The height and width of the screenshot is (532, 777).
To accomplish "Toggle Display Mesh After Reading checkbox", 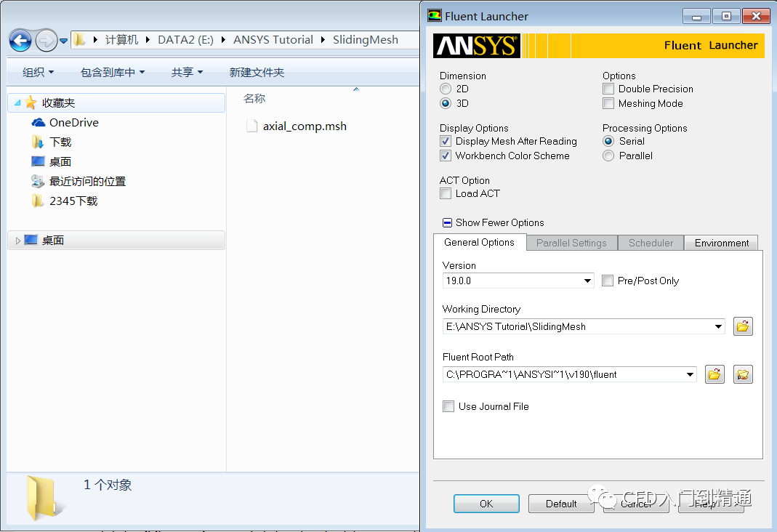I will [x=446, y=141].
